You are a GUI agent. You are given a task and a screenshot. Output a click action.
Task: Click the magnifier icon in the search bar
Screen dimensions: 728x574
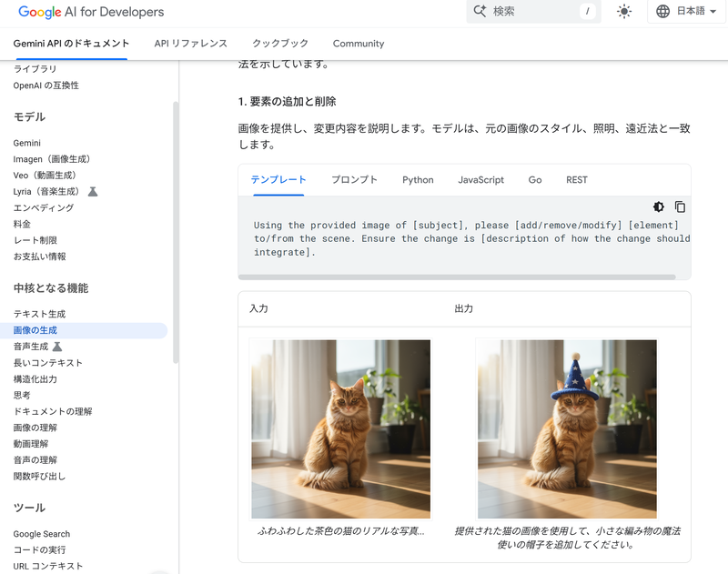(480, 12)
